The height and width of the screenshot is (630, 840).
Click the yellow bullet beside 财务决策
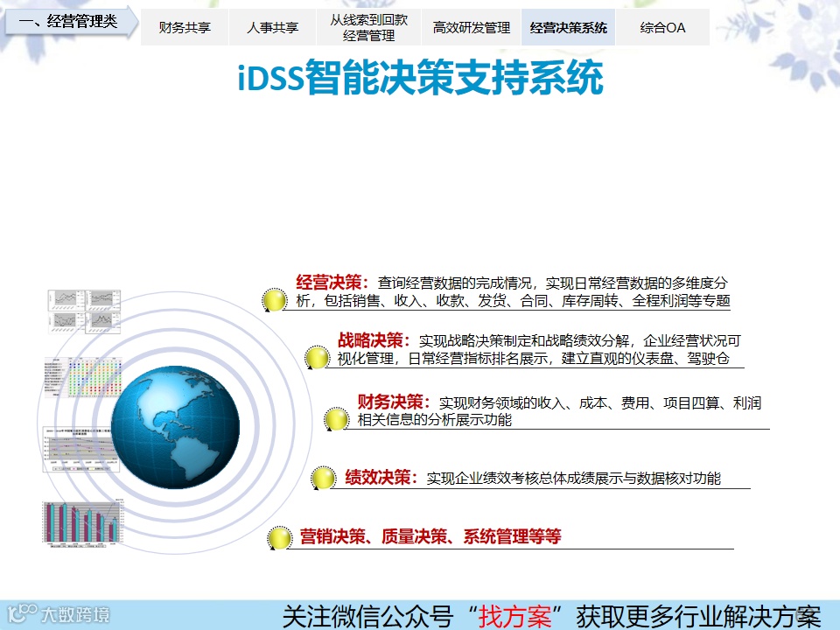click(x=336, y=419)
